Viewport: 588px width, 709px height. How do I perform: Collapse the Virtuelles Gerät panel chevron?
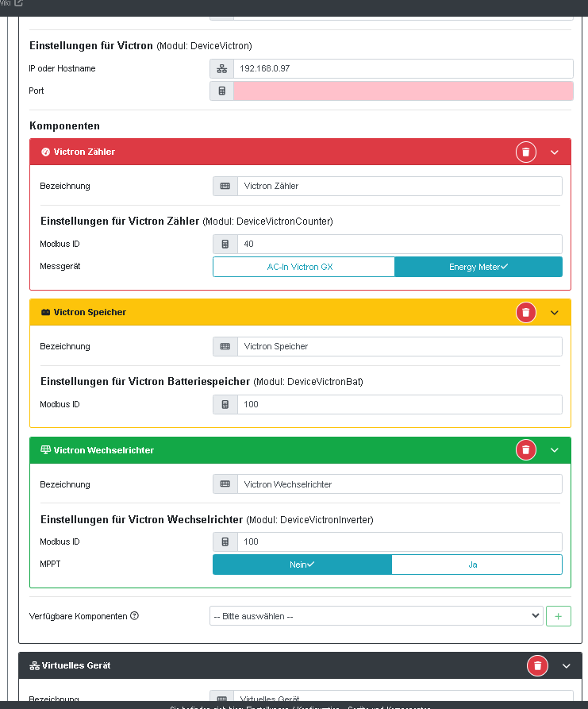pos(567,666)
